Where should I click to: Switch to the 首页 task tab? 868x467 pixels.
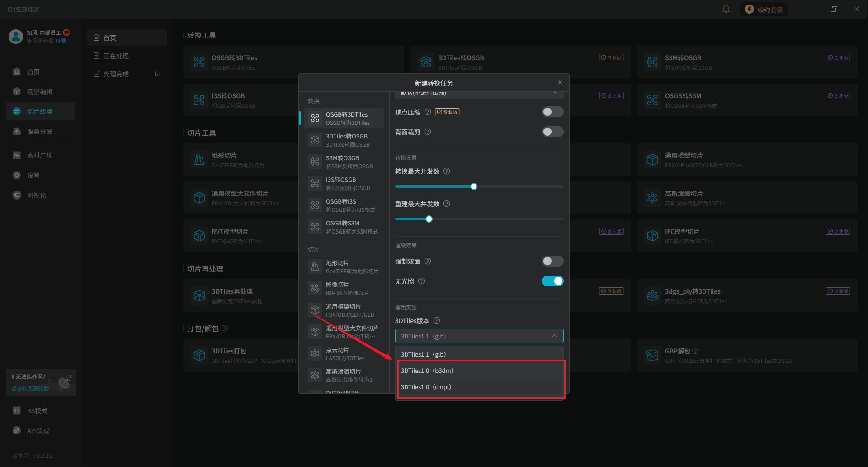(x=127, y=38)
